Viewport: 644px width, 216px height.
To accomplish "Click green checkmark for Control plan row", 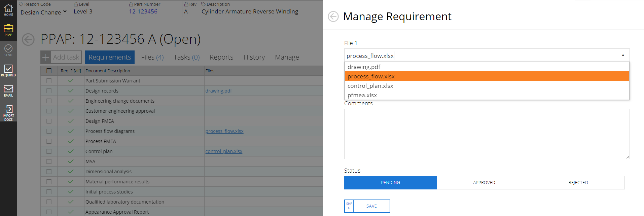I will click(x=71, y=151).
